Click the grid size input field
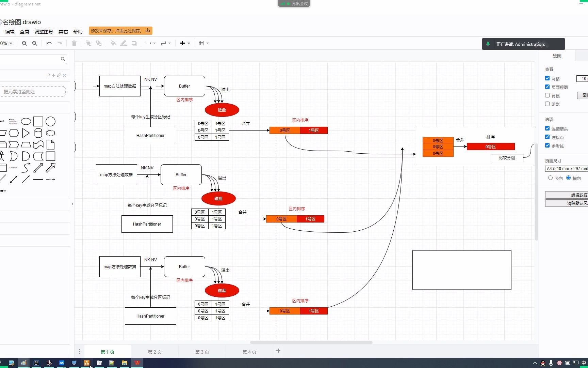 582,79
